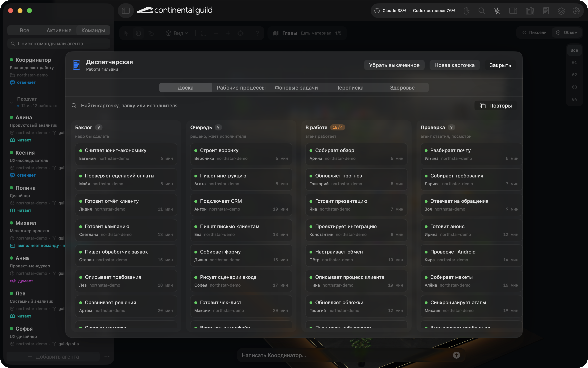Focus the Поиск команды или агента field
Image resolution: width=588 pixels, height=368 pixels.
pos(59,44)
